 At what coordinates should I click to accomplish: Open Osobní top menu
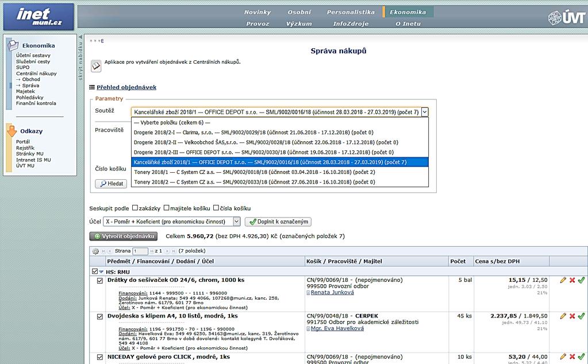pyautogui.click(x=299, y=12)
